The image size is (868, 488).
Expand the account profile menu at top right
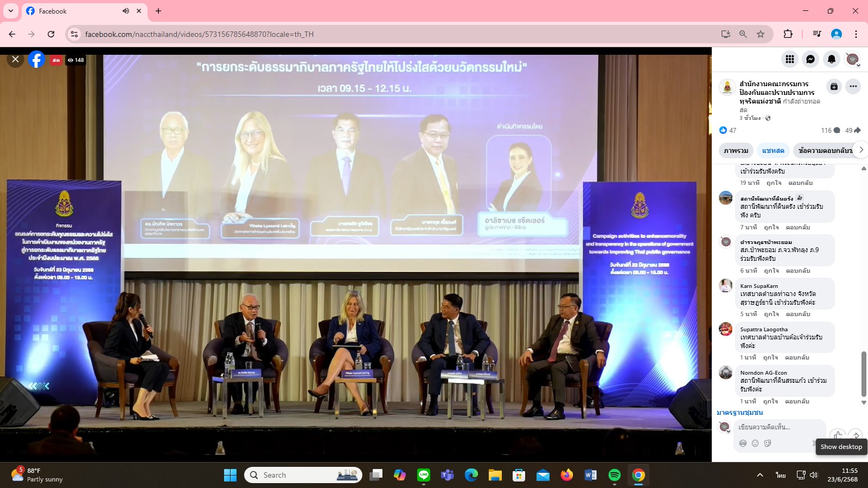(x=853, y=59)
